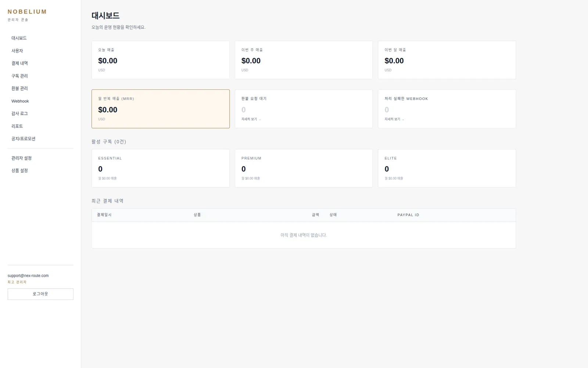Click the ELITE subscription card
The image size is (588, 368).
447,168
